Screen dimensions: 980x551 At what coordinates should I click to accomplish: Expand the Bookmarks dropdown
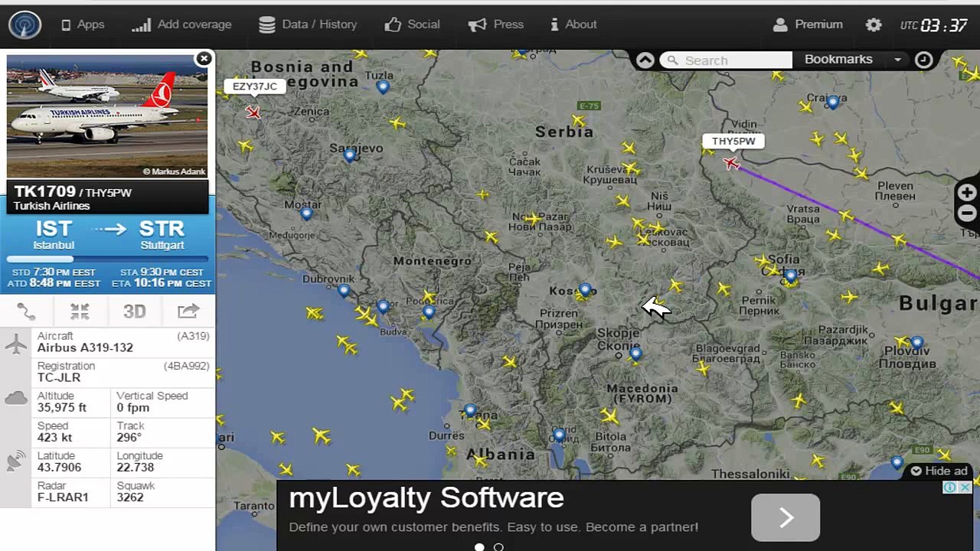click(852, 60)
